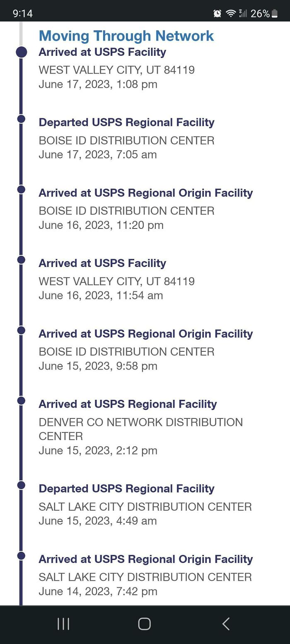Select the BOISE ID DISTRIBUTION CENTER entry

pos(126,141)
